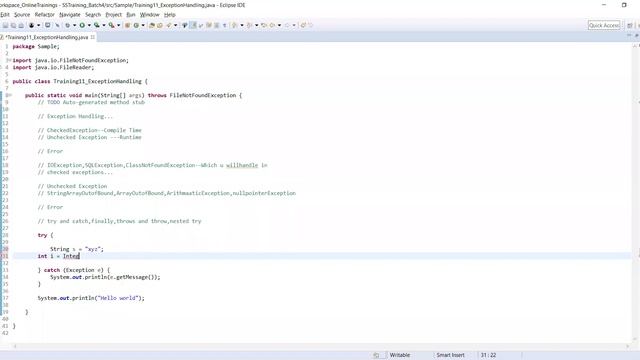The image size is (640, 360).
Task: Maximize the editor area
Action: [636, 36]
